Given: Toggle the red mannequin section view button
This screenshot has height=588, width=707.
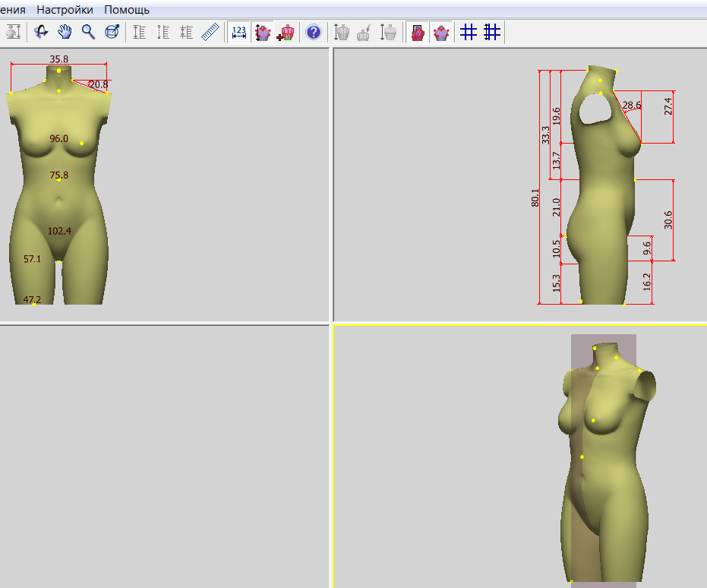Looking at the screenshot, I should pyautogui.click(x=417, y=32).
